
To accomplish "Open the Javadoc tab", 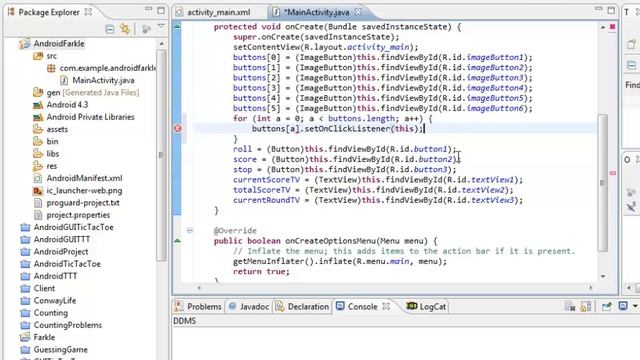I will (249, 307).
